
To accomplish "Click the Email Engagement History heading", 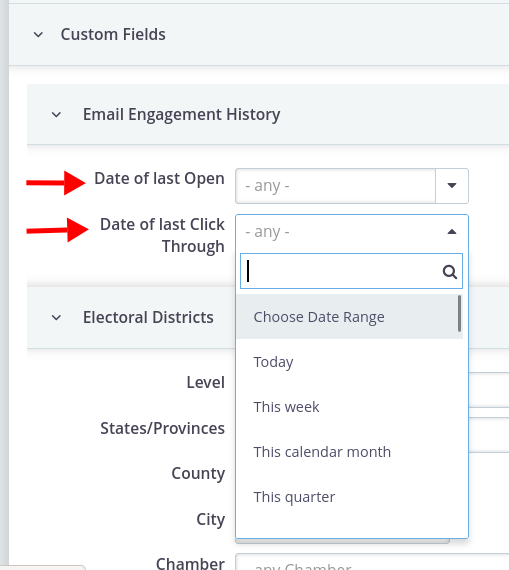I will tap(181, 115).
